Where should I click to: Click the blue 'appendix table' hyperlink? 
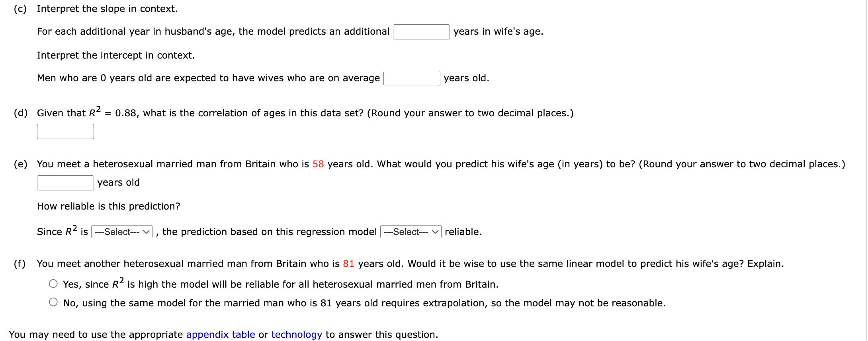220,334
